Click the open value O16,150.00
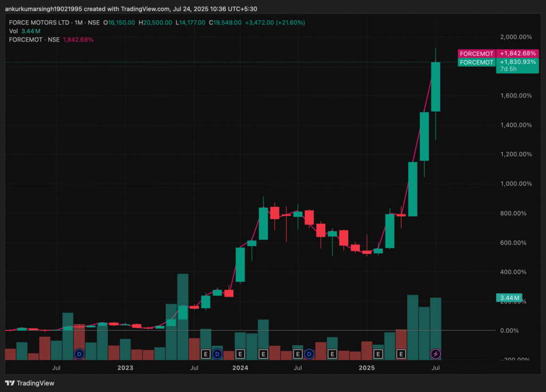This screenshot has width=546, height=392. [x=119, y=22]
